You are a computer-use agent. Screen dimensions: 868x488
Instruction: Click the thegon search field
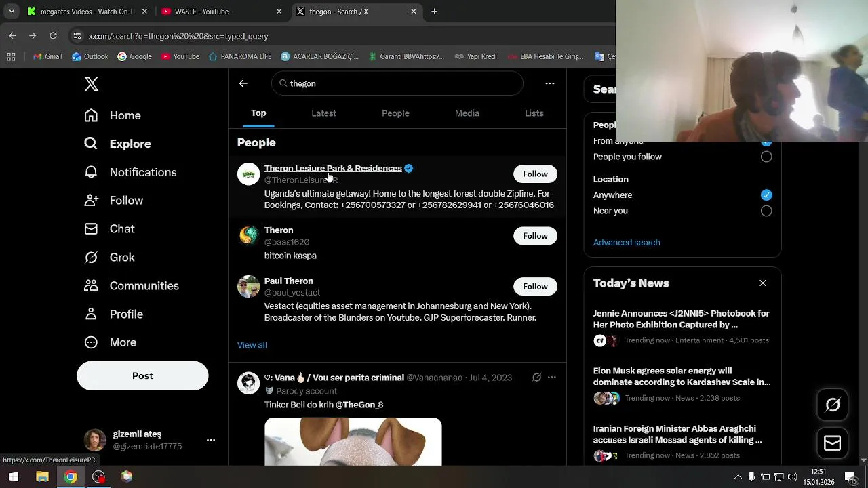click(397, 83)
